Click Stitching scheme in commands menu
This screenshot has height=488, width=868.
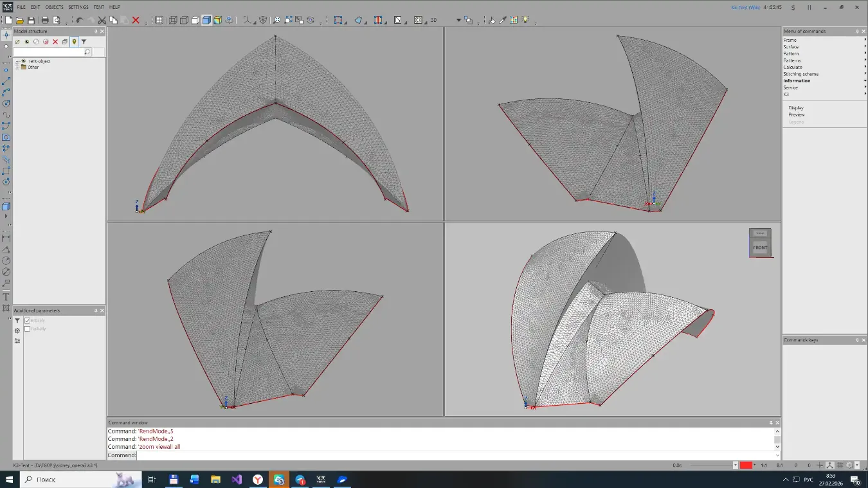(800, 74)
